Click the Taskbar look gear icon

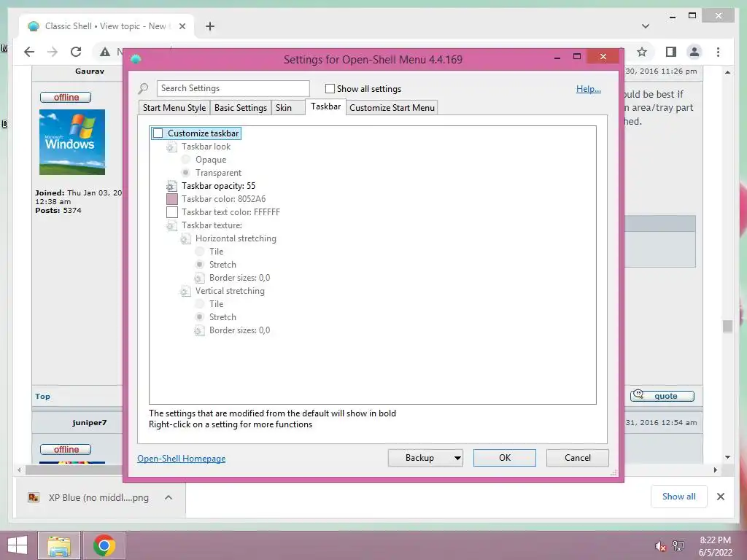coord(171,147)
